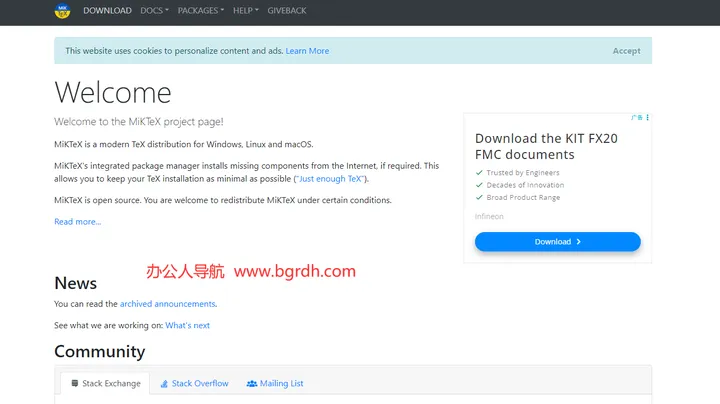The image size is (720, 404).
Task: Open the archived announcements link
Action: [168, 304]
